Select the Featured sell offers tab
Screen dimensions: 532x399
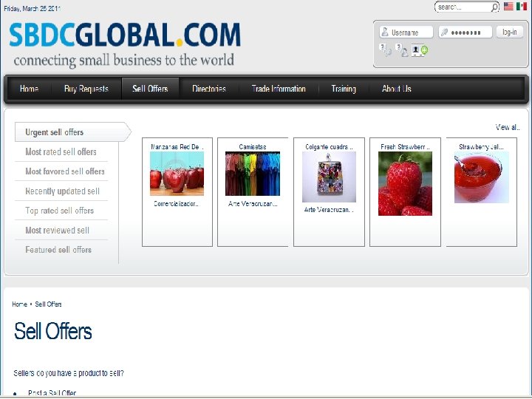pyautogui.click(x=61, y=250)
